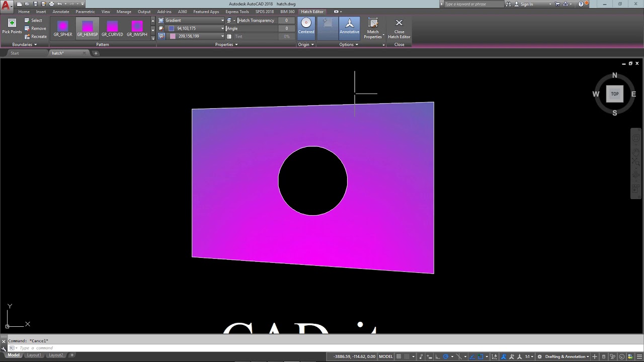Open the Featured Apps ribbon tab
The width and height of the screenshot is (644, 362).
click(x=206, y=12)
